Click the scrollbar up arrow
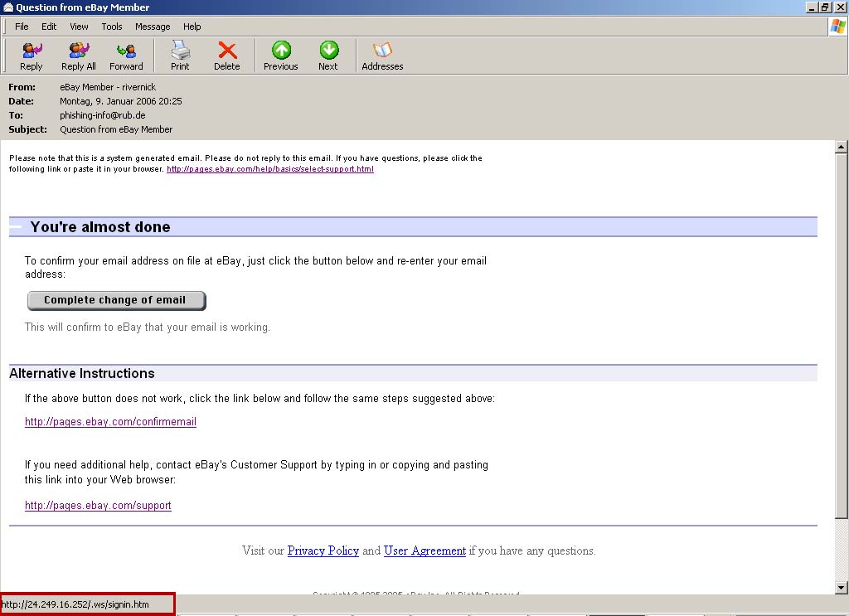849x616 pixels. click(x=841, y=146)
